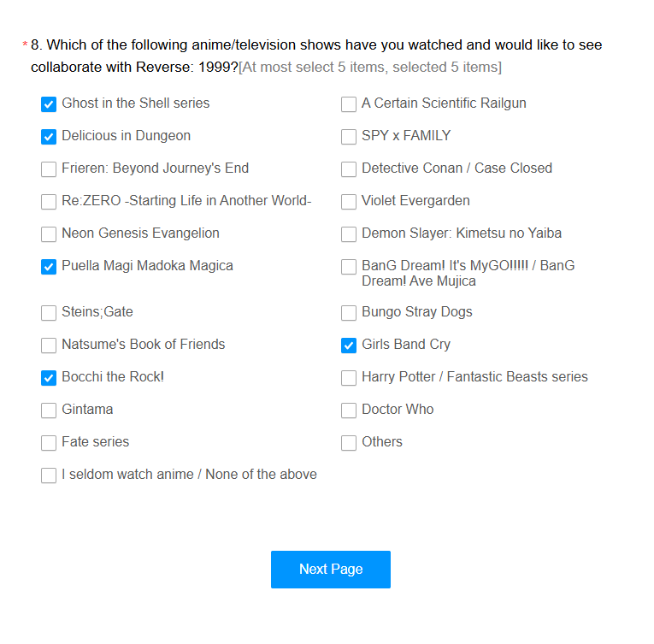Screen dimensions: 654x644
Task: Check Detective Conan / Case Closed
Action: [x=349, y=169]
